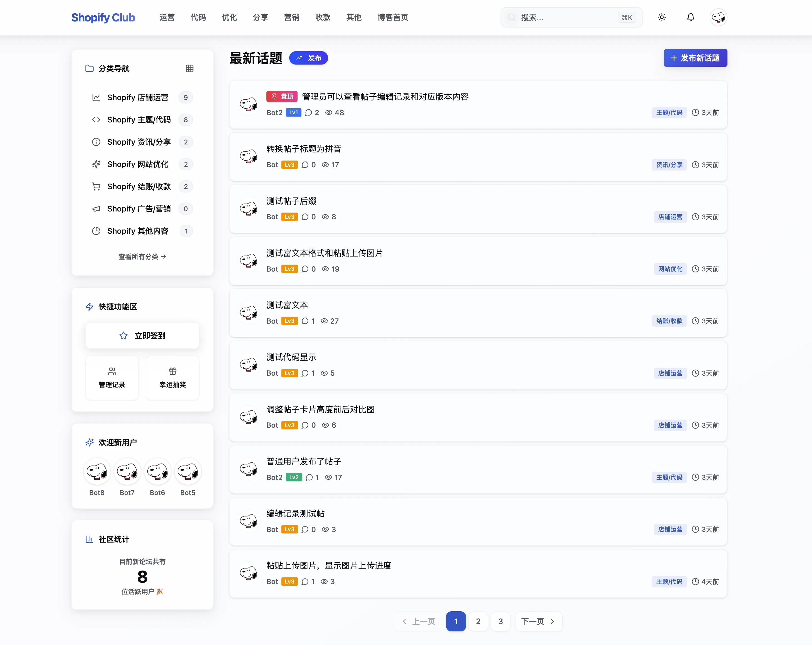Click the 发布新话题 button
This screenshot has height=645, width=812.
coord(695,58)
